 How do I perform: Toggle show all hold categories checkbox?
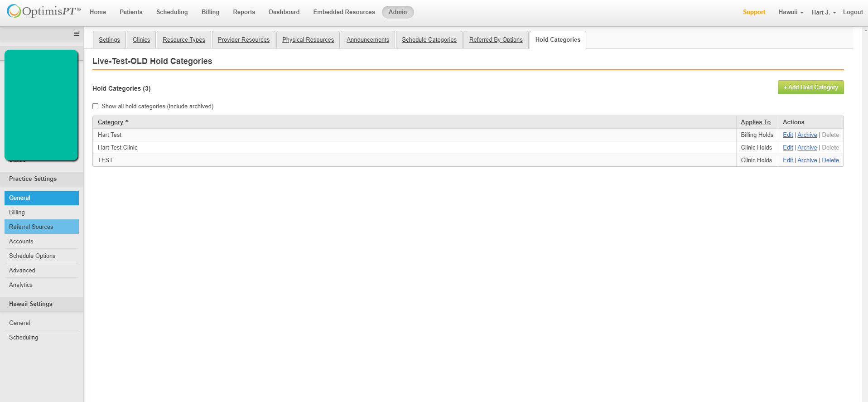point(96,107)
